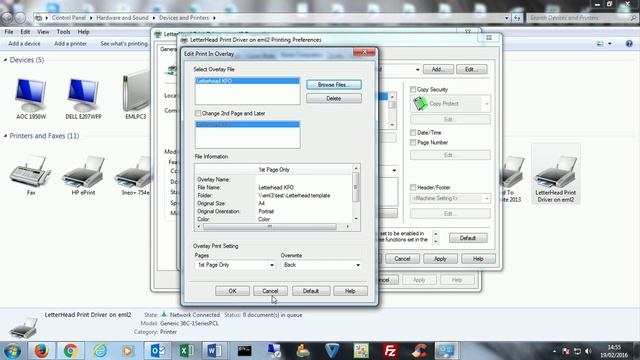Image resolution: width=640 pixels, height=360 pixels.
Task: Tick the Date/Time checkbox
Action: point(413,132)
